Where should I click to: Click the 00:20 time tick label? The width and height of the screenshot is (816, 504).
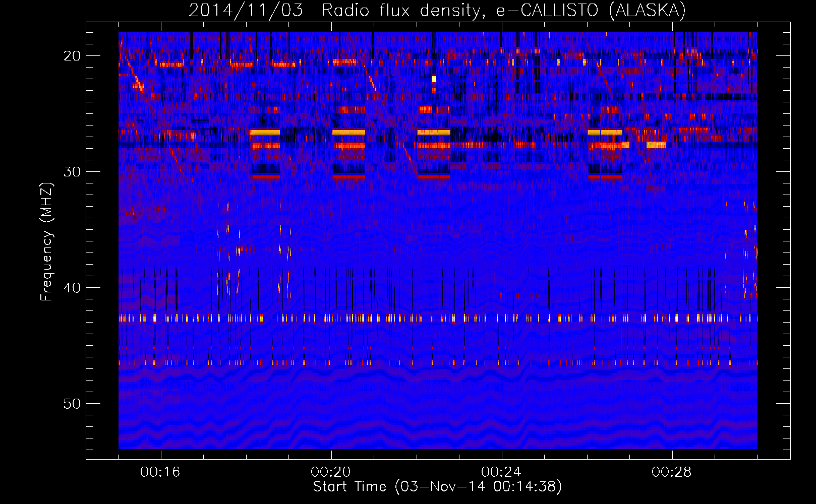click(x=331, y=472)
